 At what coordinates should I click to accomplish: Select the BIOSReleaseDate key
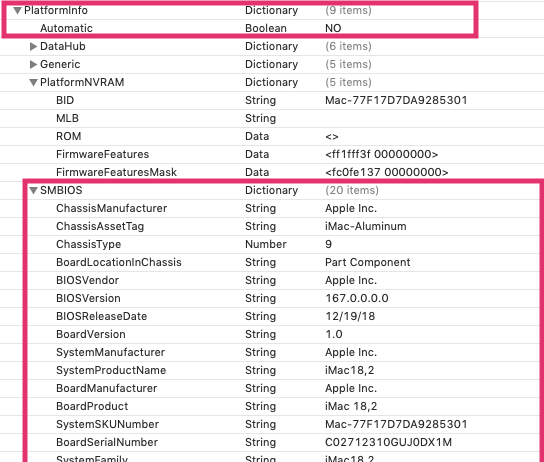(x=101, y=316)
